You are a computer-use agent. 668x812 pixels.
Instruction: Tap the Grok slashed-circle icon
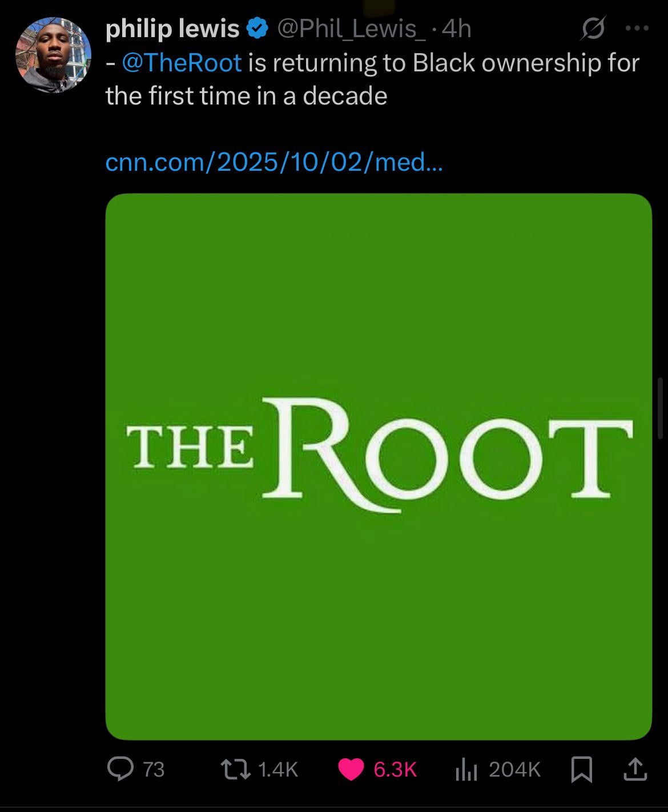pyautogui.click(x=590, y=29)
